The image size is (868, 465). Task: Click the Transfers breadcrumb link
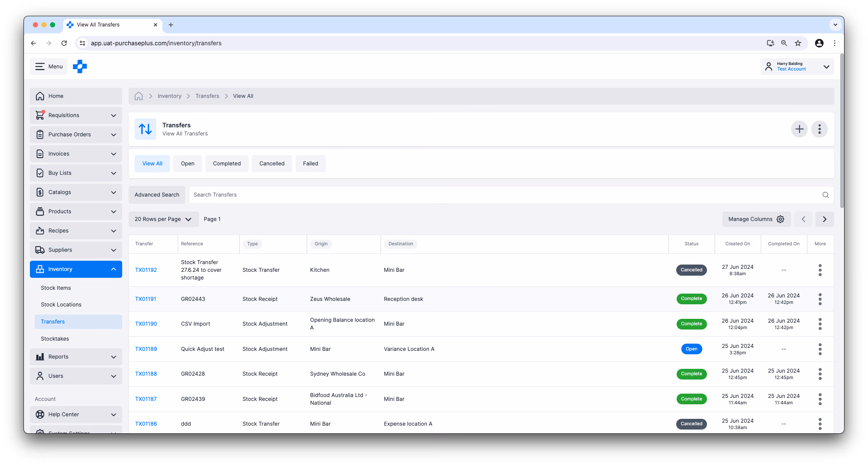pos(207,96)
